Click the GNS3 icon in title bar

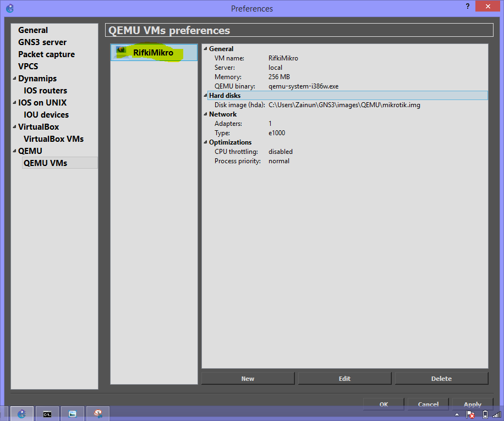[10, 8]
